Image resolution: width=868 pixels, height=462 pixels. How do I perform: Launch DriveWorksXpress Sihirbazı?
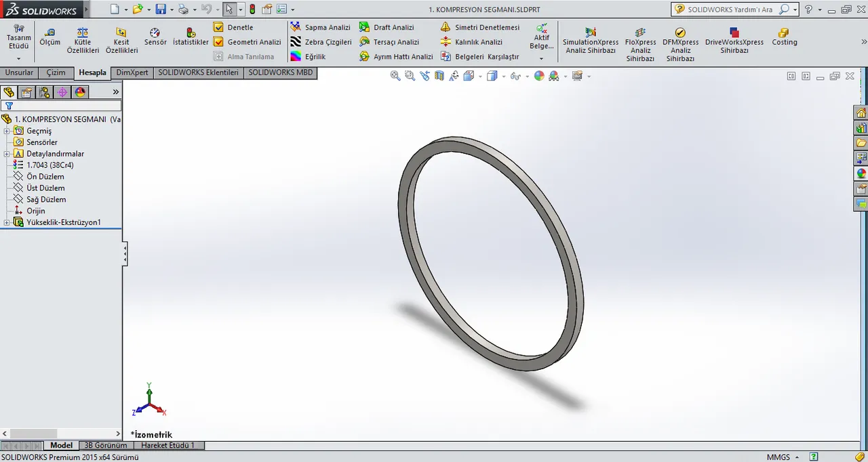[x=734, y=41]
